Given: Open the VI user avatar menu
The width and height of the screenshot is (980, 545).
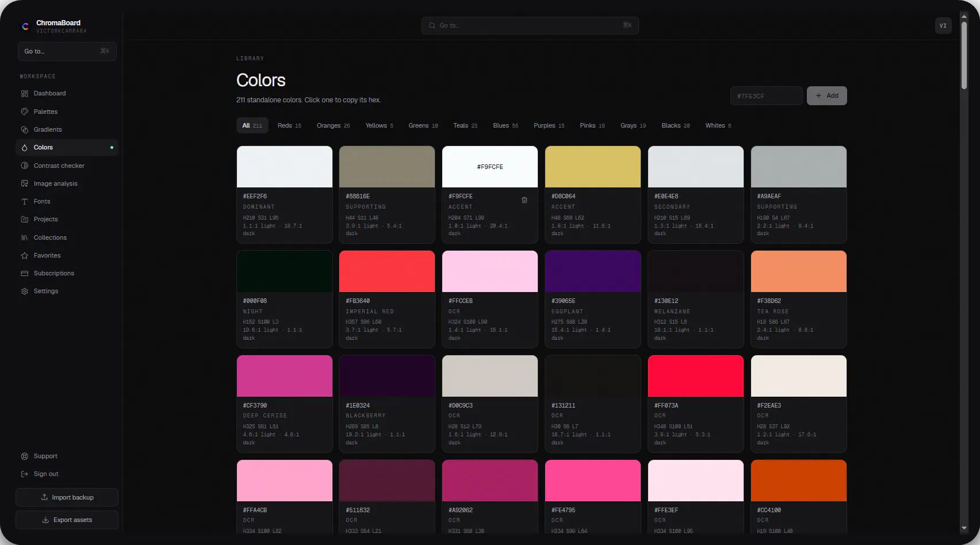Looking at the screenshot, I should click(x=943, y=25).
